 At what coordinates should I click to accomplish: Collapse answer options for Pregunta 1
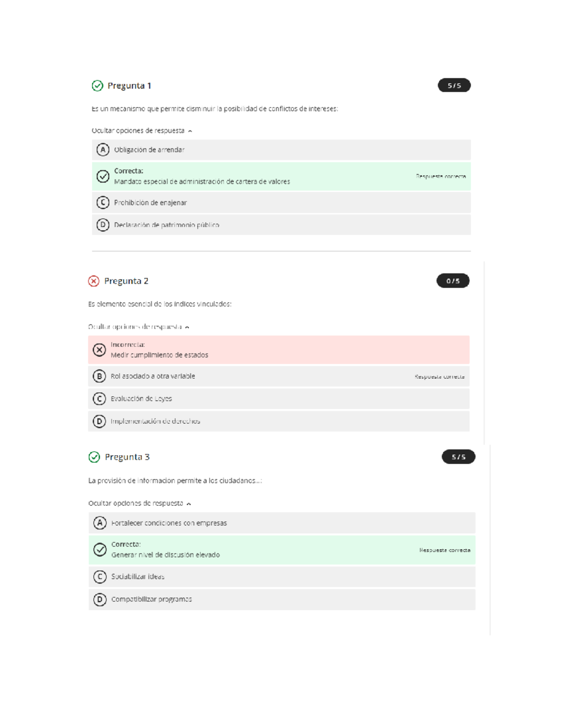pos(142,131)
